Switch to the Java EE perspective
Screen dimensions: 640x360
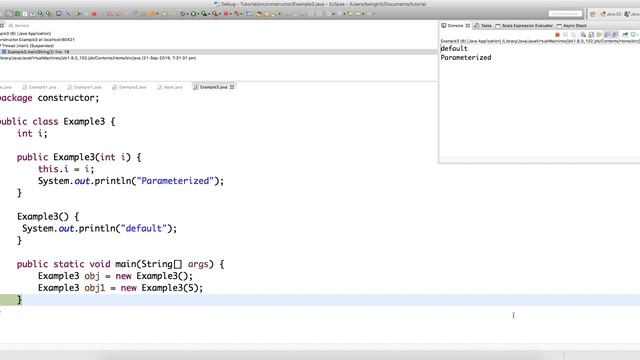point(611,14)
